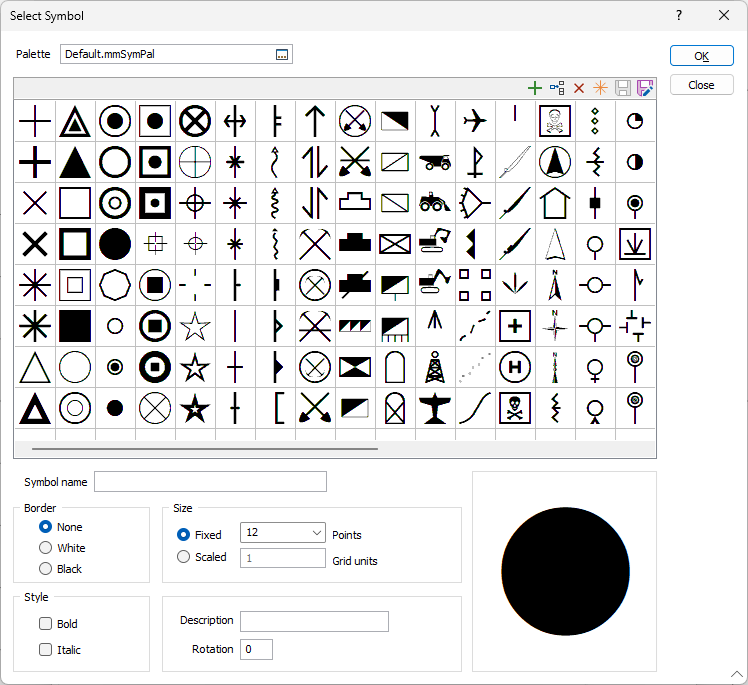
Task: Click the red X delete symbol icon
Action: [x=579, y=88]
